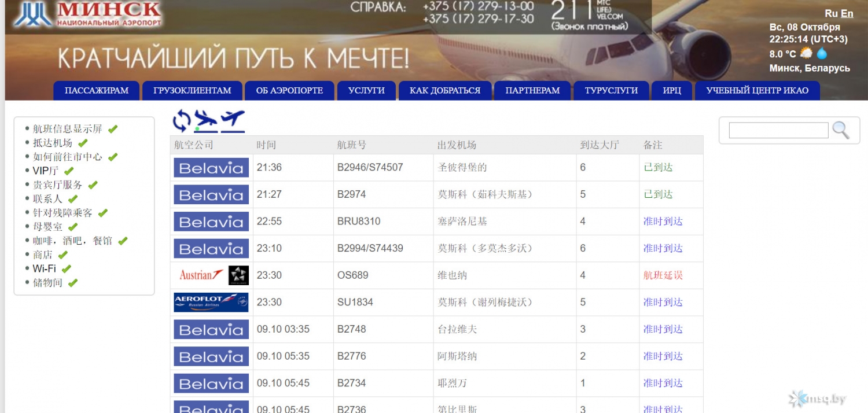
Task: Click the green checkmark next to Wi-Fi
Action: pos(67,268)
